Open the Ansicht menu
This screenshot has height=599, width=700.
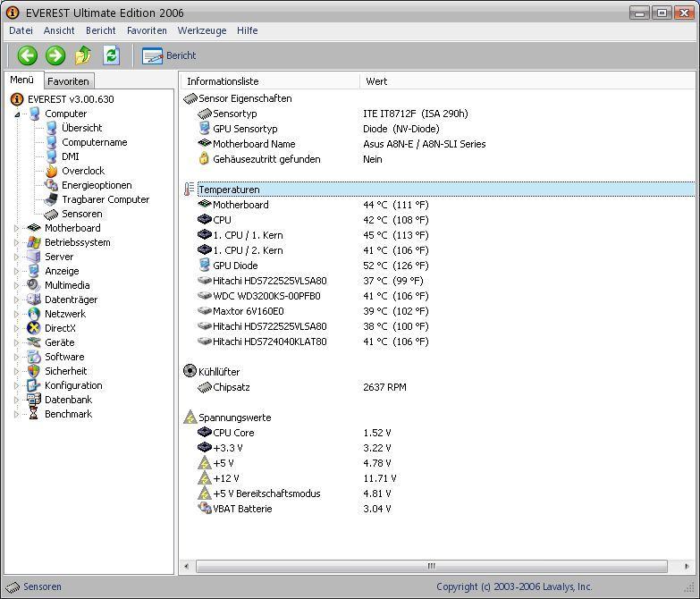(x=59, y=30)
